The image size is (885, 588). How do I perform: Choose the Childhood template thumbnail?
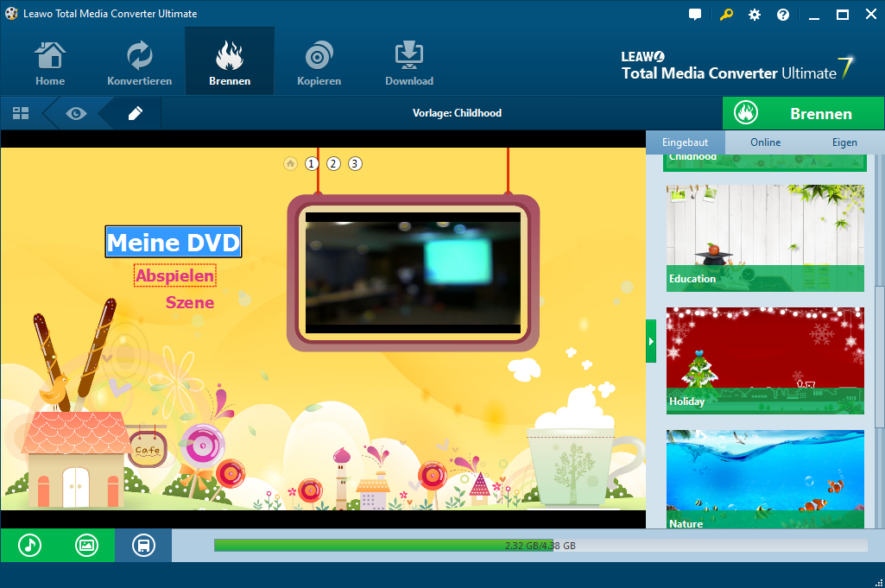(x=765, y=163)
